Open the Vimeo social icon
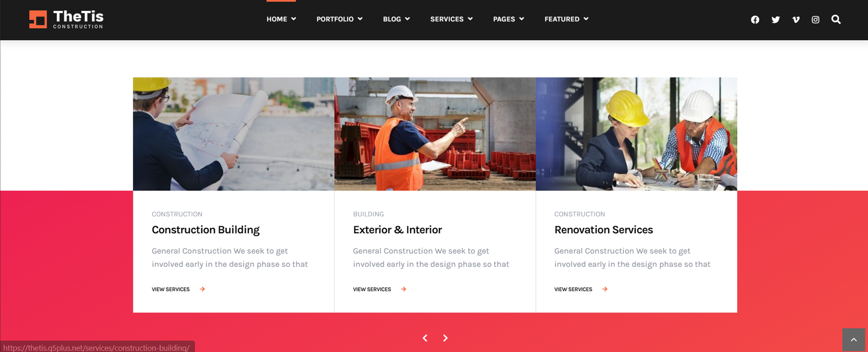Viewport: 868px width, 352px height. coord(796,20)
